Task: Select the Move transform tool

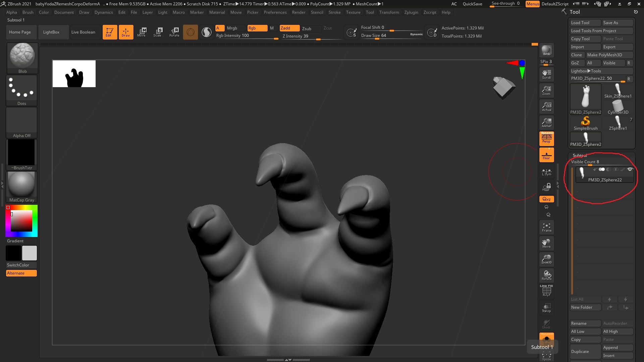Action: click(142, 32)
